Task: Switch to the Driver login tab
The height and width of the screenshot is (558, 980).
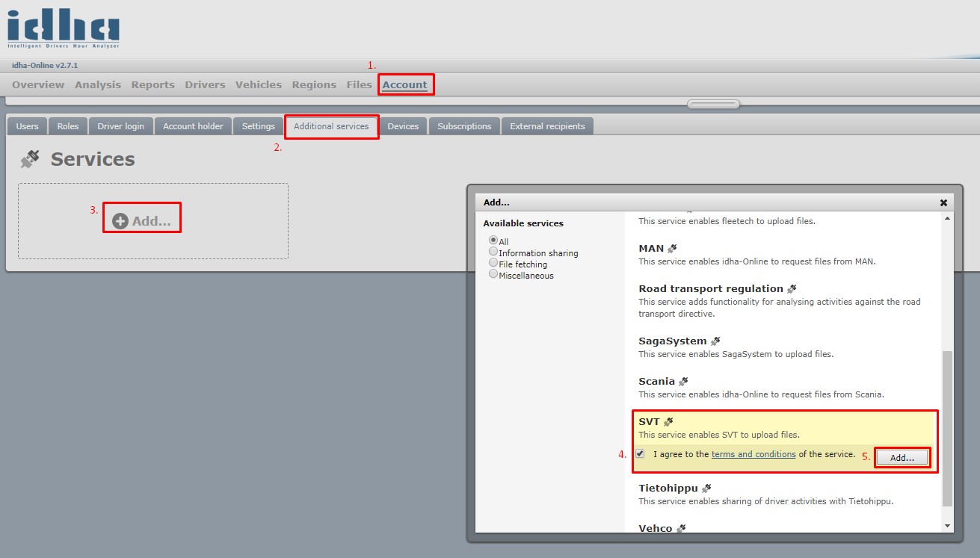Action: tap(121, 126)
